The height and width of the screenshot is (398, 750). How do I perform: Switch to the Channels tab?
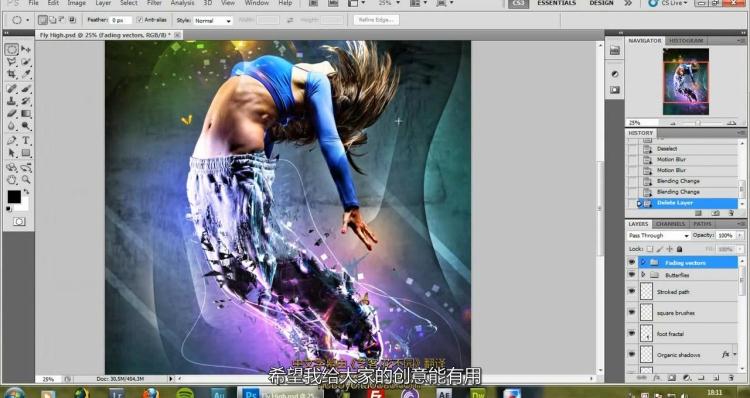pos(671,224)
